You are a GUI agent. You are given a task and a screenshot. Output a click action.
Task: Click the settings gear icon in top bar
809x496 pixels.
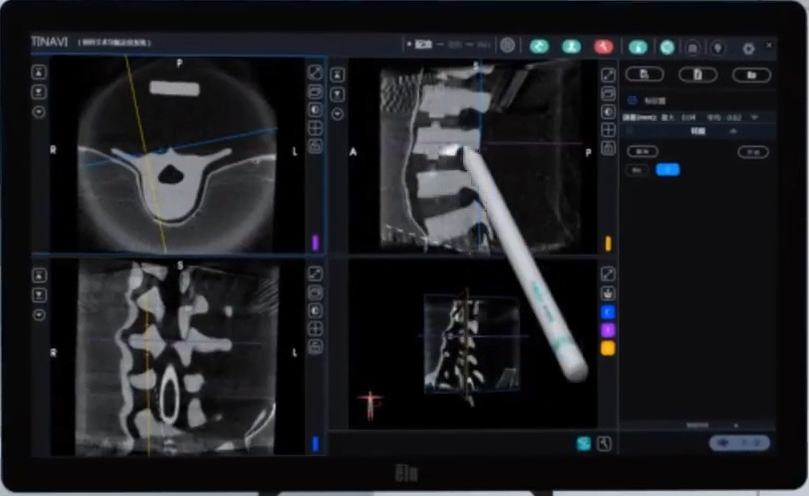click(x=748, y=47)
